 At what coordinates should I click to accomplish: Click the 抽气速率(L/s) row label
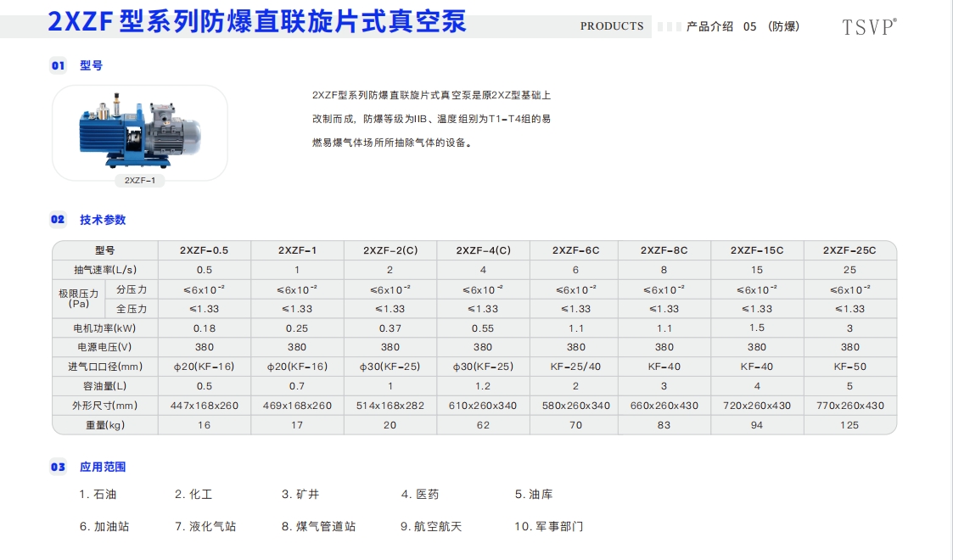click(x=105, y=270)
